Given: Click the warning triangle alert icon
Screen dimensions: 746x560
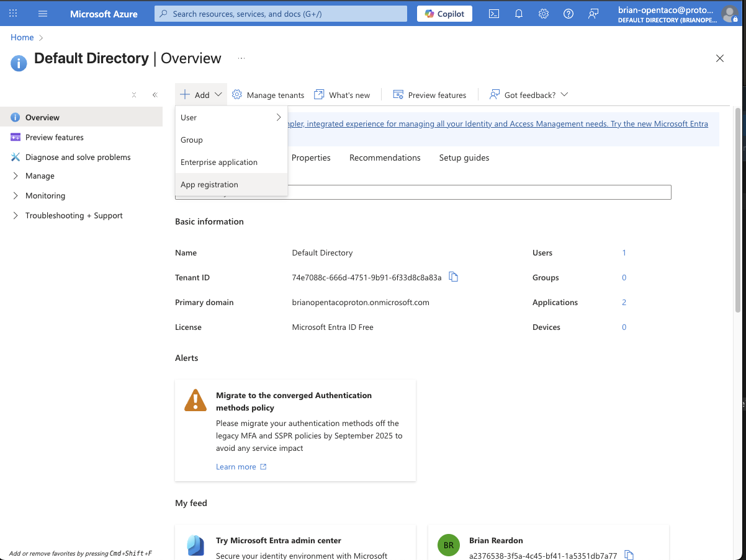Looking at the screenshot, I should pyautogui.click(x=195, y=400).
